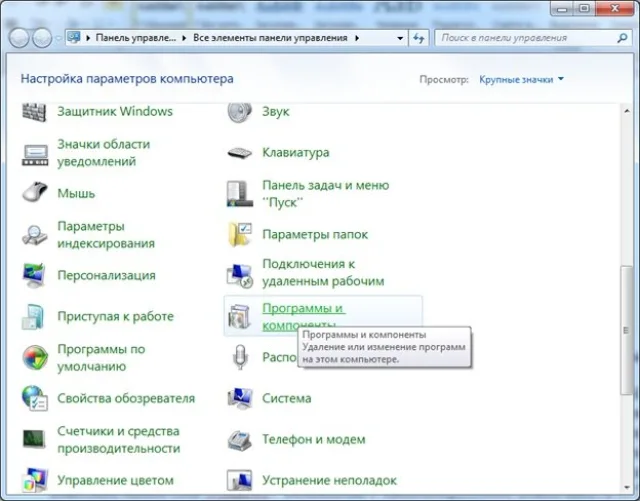Click the Система computer icon
Screen dimensions: 640x501
[240, 398]
